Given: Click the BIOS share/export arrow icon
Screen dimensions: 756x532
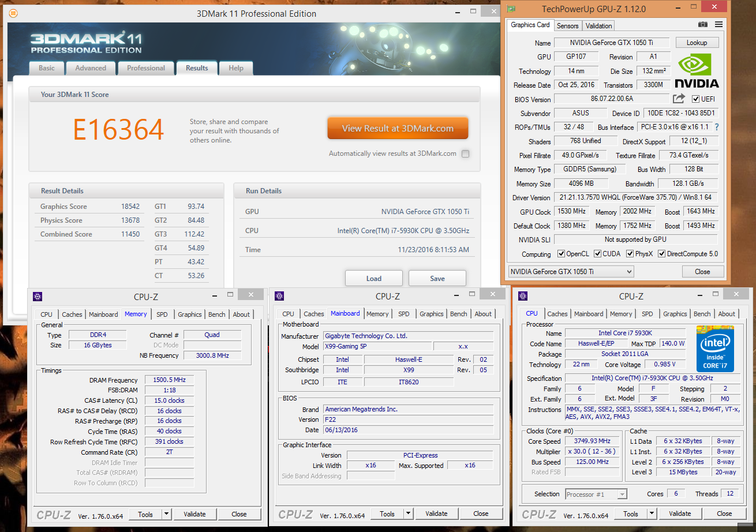Looking at the screenshot, I should 679,99.
